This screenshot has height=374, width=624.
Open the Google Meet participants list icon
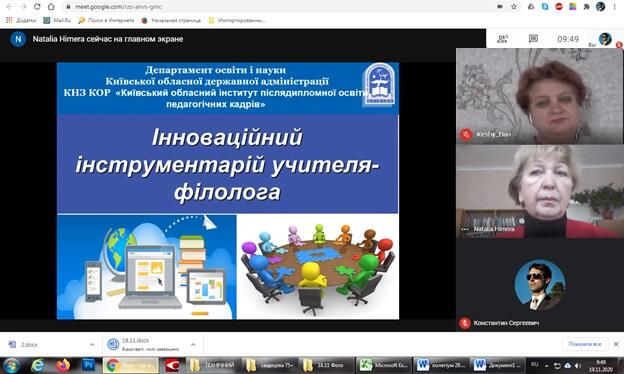coord(502,39)
